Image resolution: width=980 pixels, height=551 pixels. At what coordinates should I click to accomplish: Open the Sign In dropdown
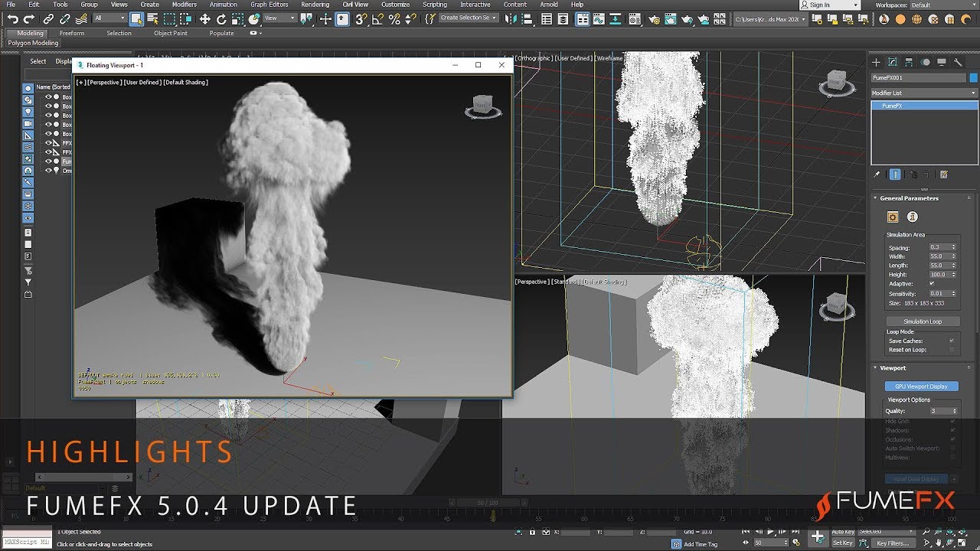tap(829, 5)
